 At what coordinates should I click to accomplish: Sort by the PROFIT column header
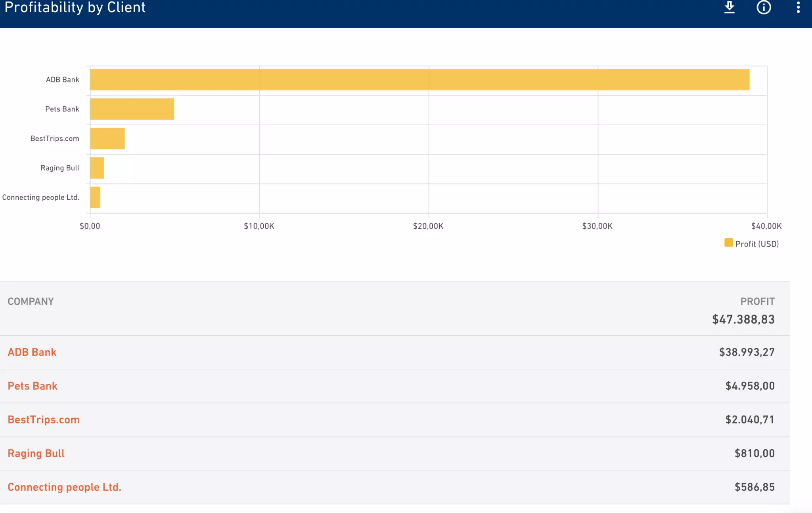(x=757, y=301)
